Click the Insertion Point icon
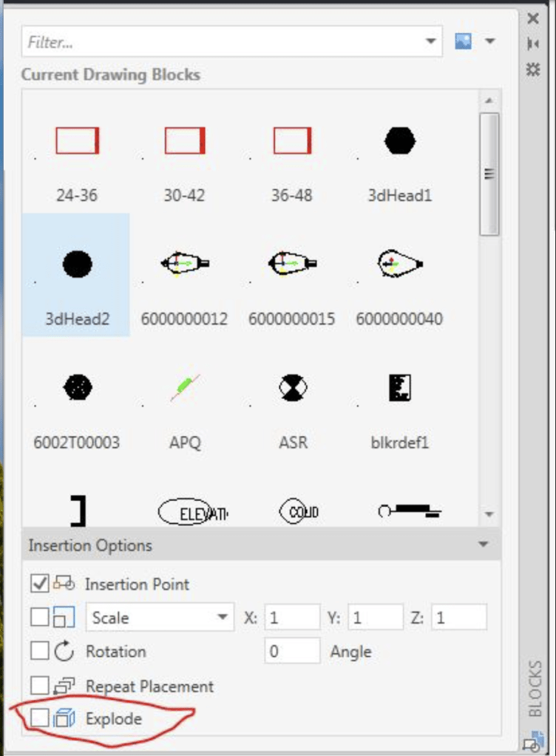 (x=64, y=583)
